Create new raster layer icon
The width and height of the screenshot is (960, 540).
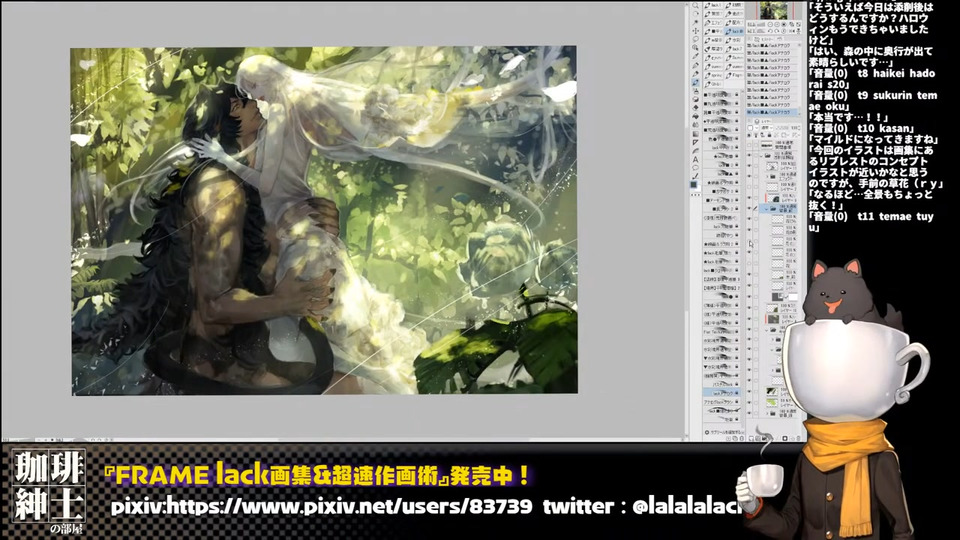click(x=751, y=438)
